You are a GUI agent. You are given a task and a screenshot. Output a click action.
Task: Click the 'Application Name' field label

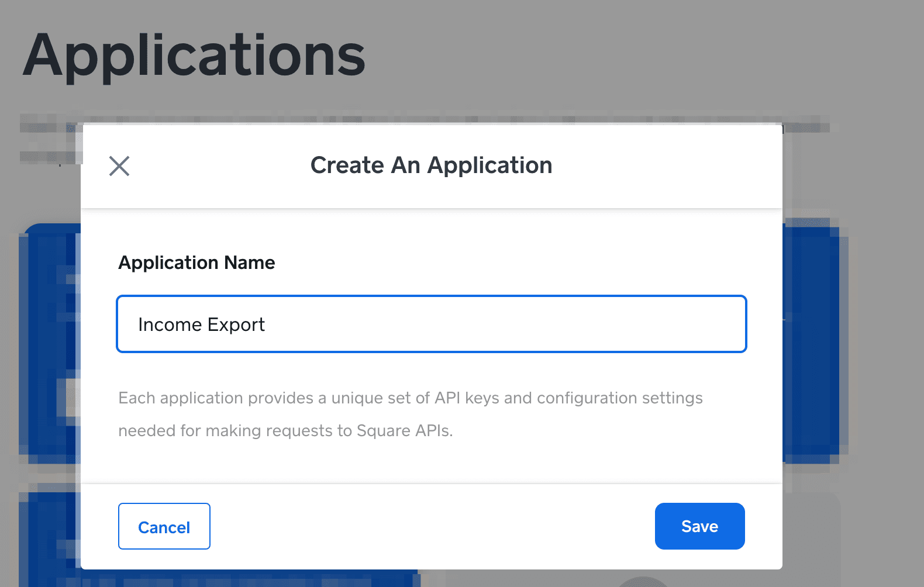196,263
